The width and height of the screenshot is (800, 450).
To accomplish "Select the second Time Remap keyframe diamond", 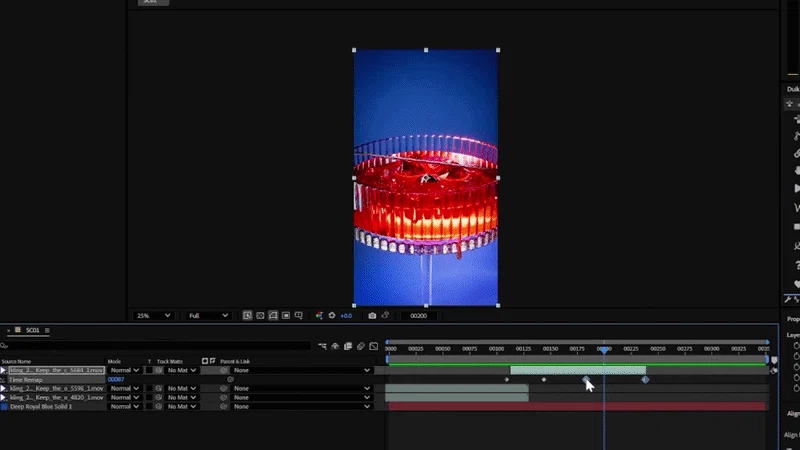I will pos(544,380).
